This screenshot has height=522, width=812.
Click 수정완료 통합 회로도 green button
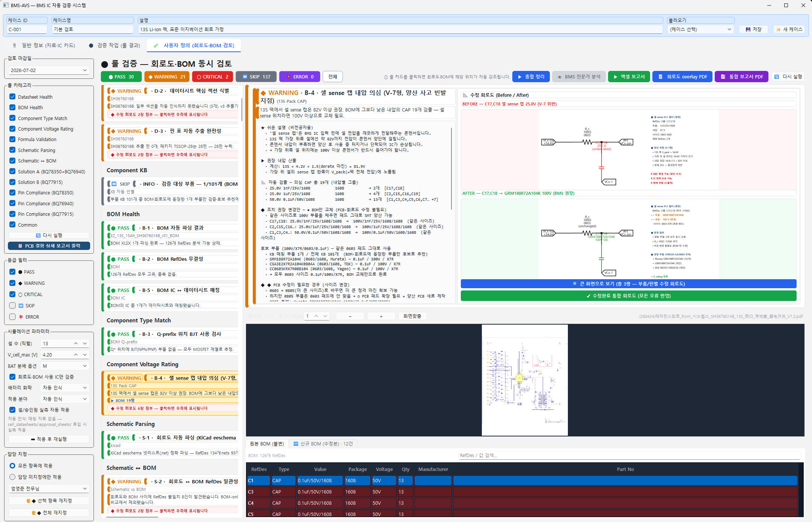628,296
